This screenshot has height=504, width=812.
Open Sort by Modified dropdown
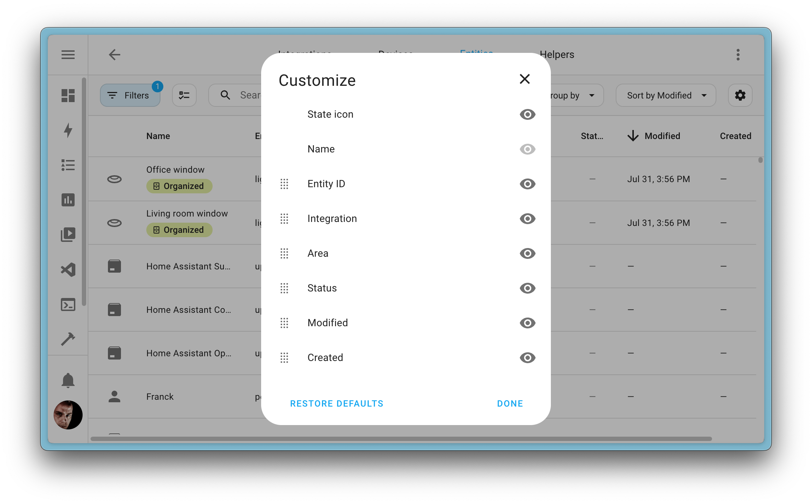pos(667,95)
